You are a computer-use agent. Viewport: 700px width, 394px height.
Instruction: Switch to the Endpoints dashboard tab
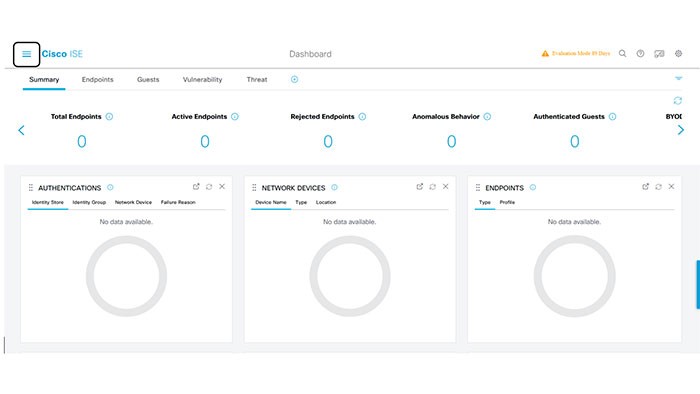pos(97,79)
